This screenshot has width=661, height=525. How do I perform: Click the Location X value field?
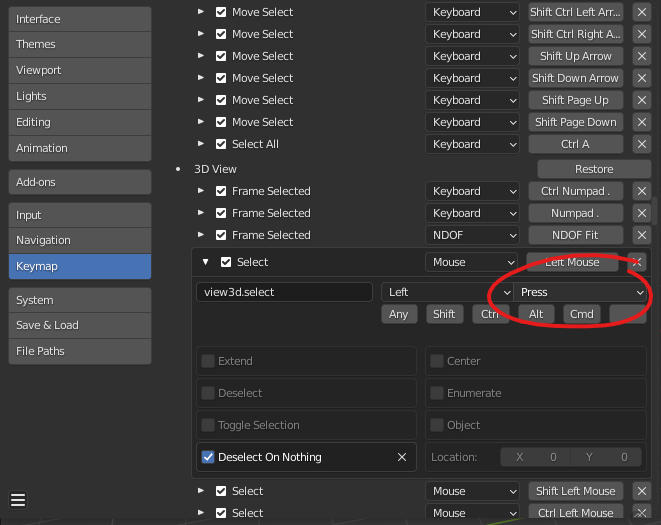click(x=535, y=457)
